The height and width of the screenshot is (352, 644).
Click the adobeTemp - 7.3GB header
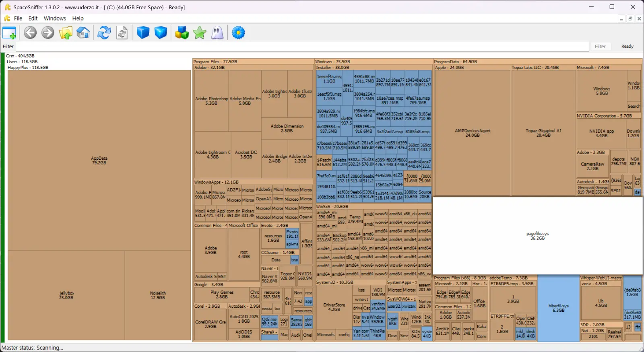(x=508, y=278)
